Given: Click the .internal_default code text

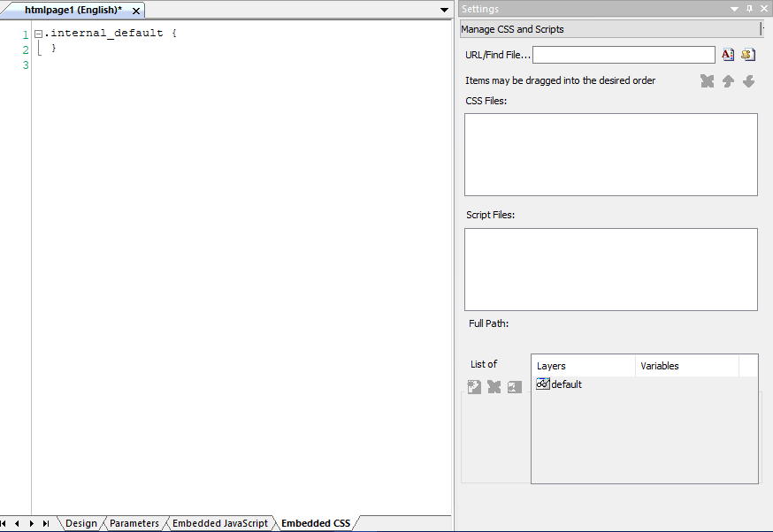Looking at the screenshot, I should [x=103, y=33].
